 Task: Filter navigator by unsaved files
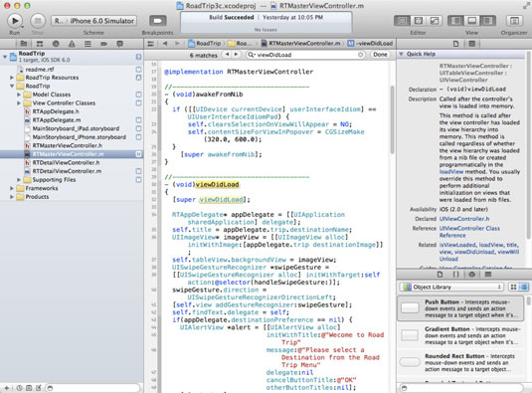tap(39, 388)
